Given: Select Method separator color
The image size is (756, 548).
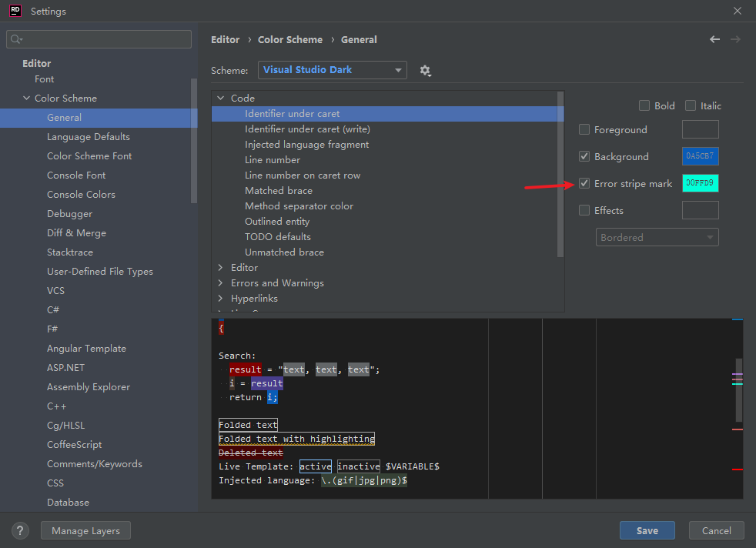Looking at the screenshot, I should (x=299, y=206).
